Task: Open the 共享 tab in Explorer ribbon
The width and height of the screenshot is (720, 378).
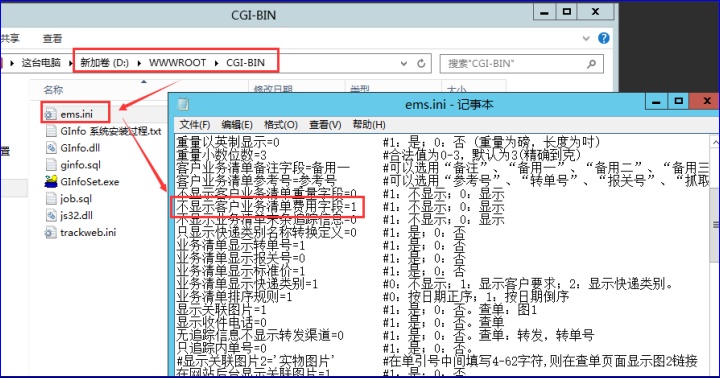Action: point(10,39)
